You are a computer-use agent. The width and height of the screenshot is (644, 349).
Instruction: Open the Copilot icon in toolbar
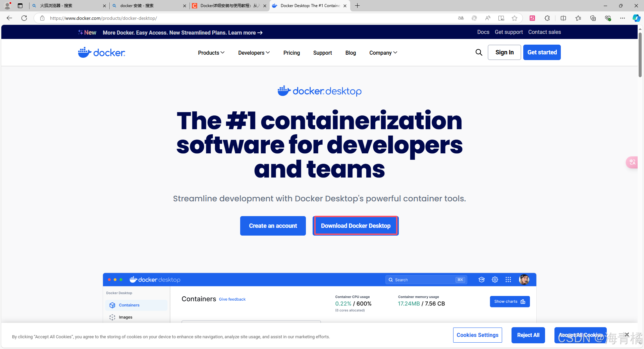pyautogui.click(x=636, y=18)
